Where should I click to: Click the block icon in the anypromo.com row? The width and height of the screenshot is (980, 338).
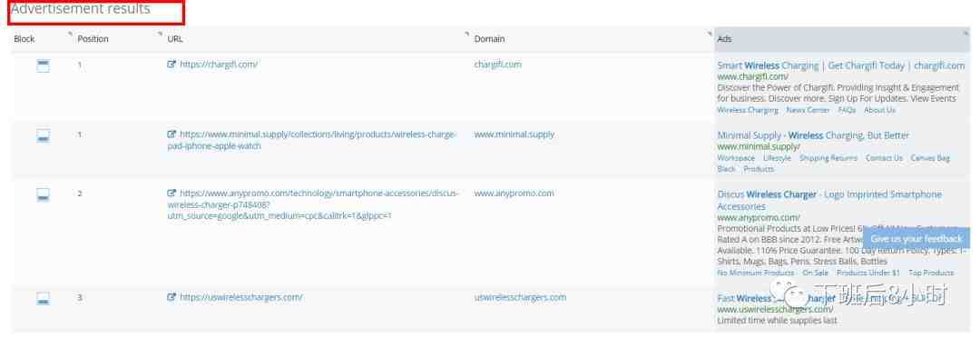[43, 194]
